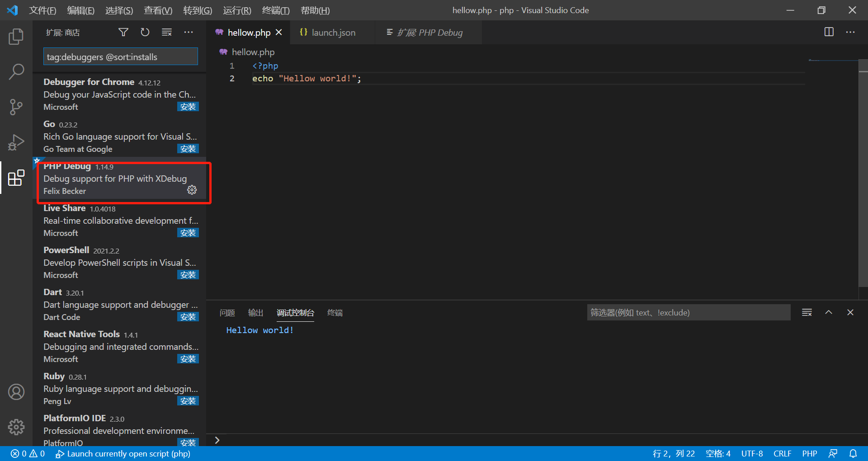Open the PHP Debug extension gear menu
Screen dimensions: 868x461
point(192,190)
